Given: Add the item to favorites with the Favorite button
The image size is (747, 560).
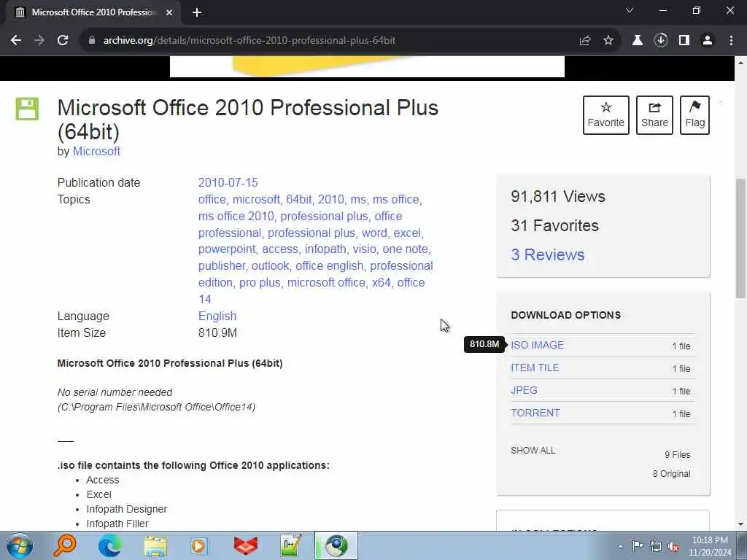Looking at the screenshot, I should [x=606, y=115].
